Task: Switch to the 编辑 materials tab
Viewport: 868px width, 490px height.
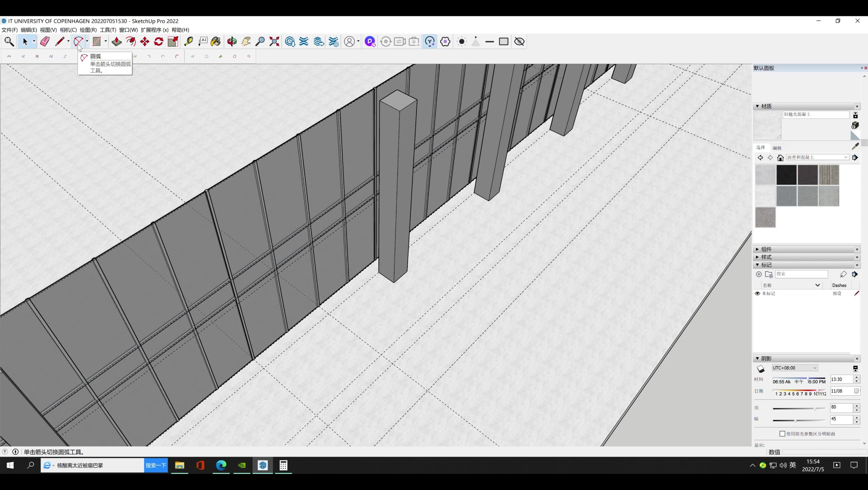Action: click(x=777, y=148)
